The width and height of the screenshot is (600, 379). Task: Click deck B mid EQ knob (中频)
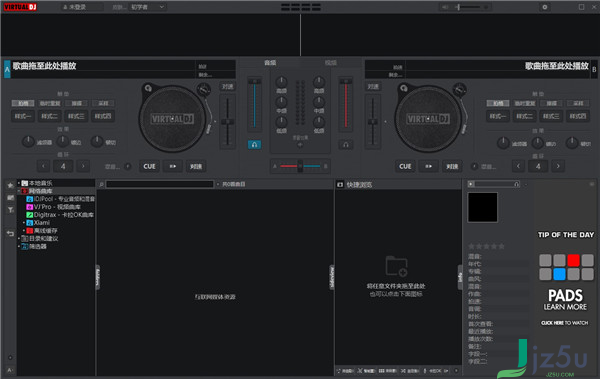[x=319, y=101]
